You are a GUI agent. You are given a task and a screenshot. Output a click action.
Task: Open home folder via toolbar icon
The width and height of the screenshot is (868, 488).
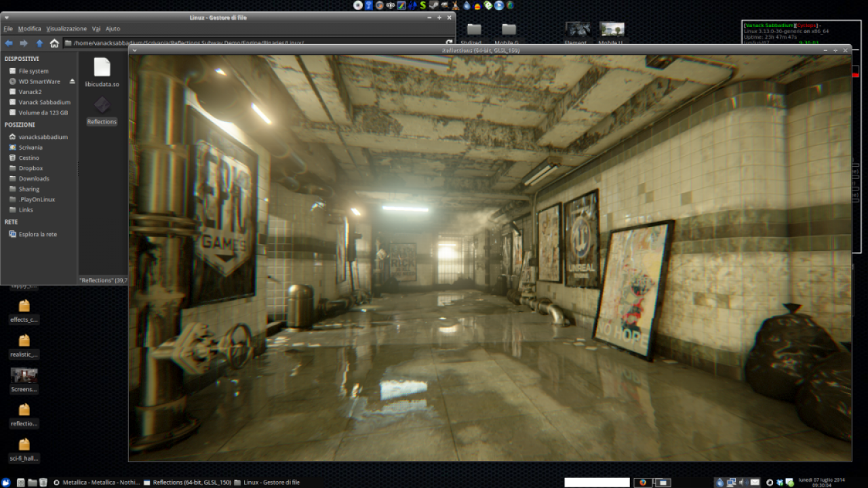point(54,43)
